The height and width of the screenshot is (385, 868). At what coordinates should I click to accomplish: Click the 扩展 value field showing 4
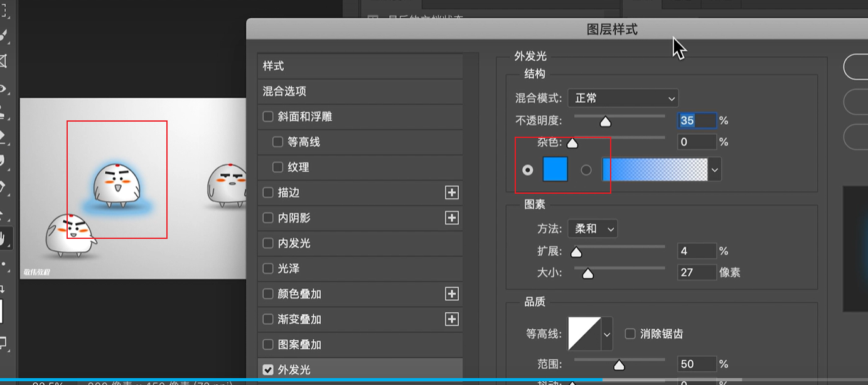coord(697,251)
